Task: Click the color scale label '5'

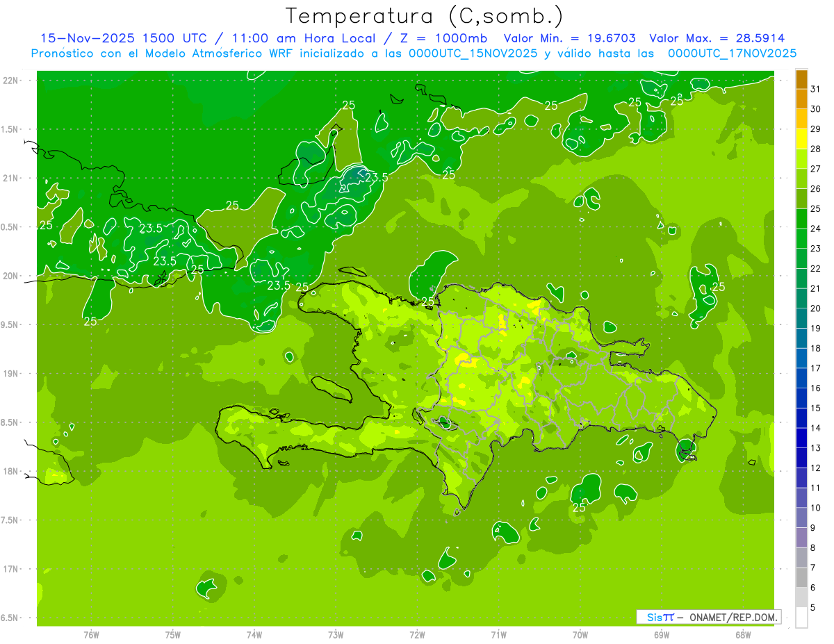Action: click(x=813, y=608)
